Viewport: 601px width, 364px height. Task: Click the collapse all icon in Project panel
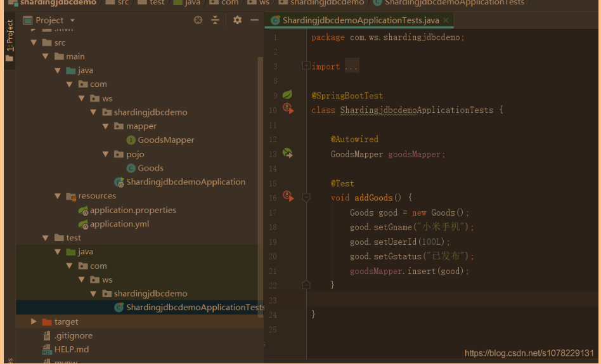[x=215, y=20]
